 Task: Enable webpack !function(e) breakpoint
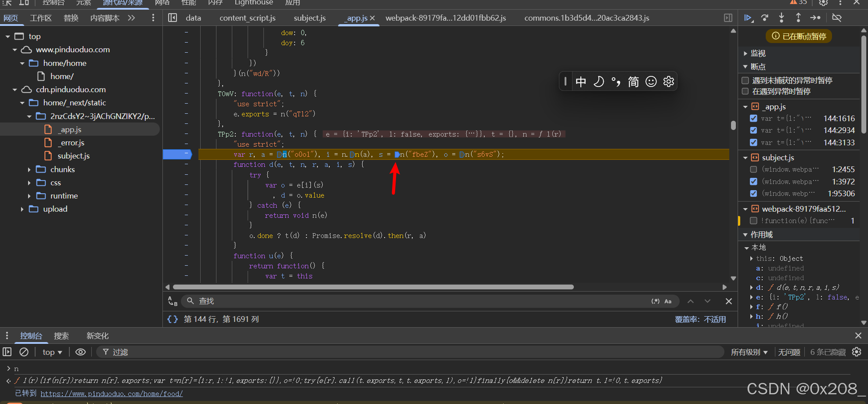point(753,220)
